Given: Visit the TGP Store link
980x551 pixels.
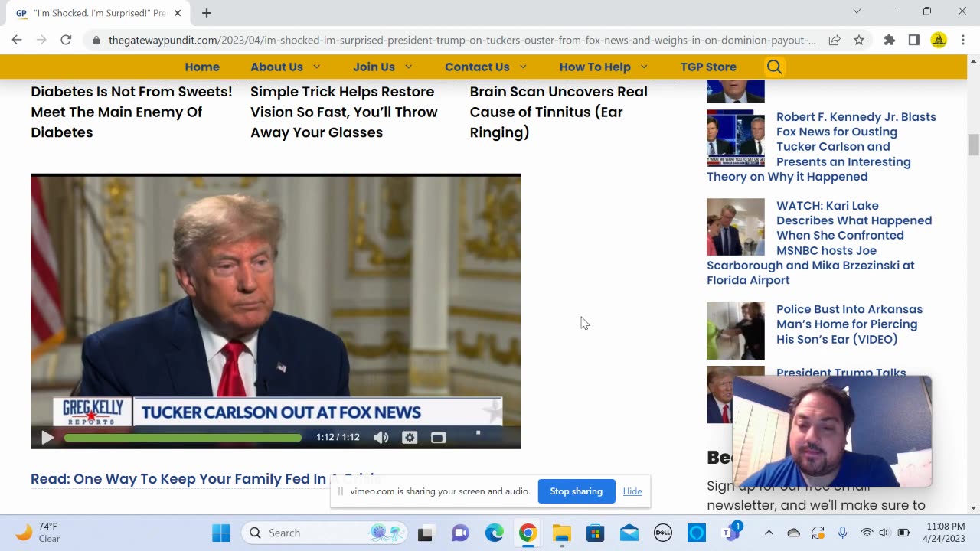Looking at the screenshot, I should 708,67.
